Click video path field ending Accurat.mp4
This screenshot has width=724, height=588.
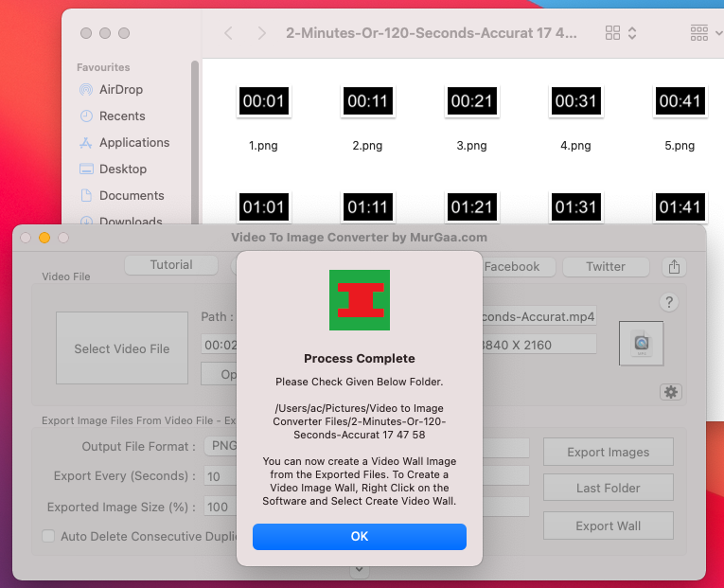pyautogui.click(x=539, y=316)
